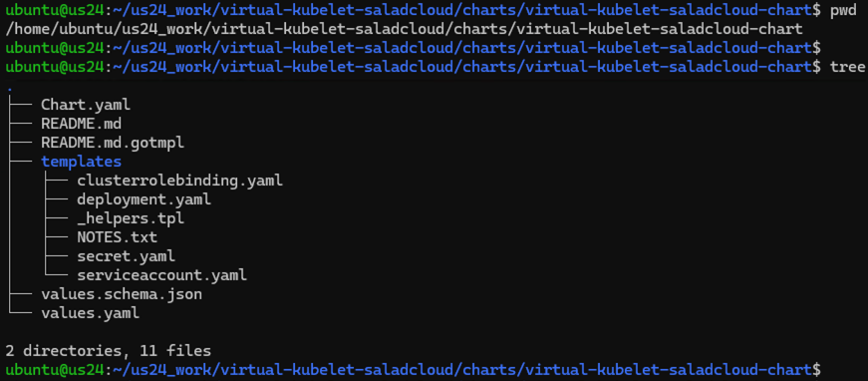Click the ubuntu@us24 text on the last prompt

tap(54, 370)
